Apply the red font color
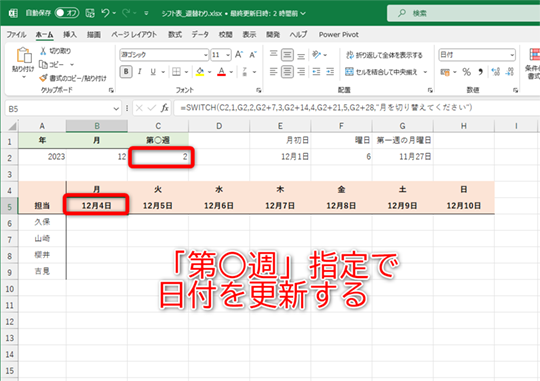This screenshot has height=381, width=540. [x=221, y=72]
